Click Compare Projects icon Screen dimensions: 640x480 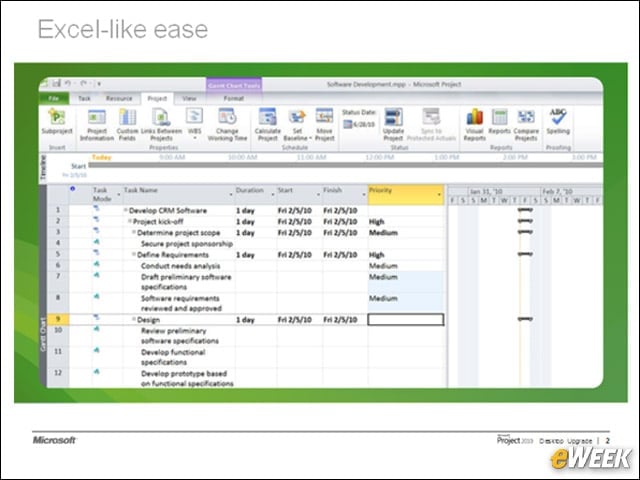(x=526, y=117)
